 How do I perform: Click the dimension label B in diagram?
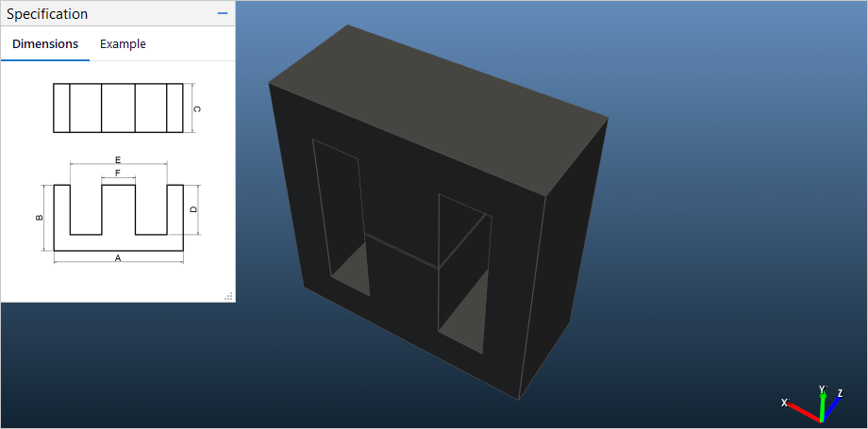tap(39, 218)
